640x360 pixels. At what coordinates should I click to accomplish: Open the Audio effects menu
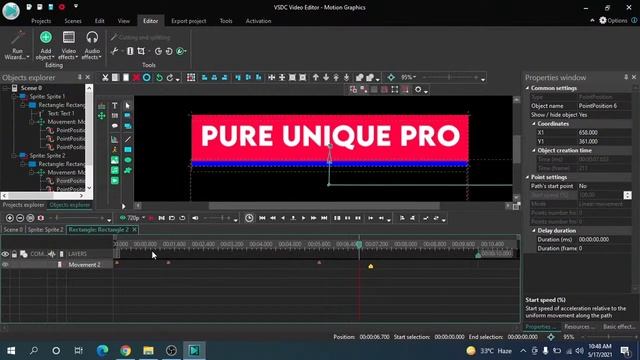[92, 46]
